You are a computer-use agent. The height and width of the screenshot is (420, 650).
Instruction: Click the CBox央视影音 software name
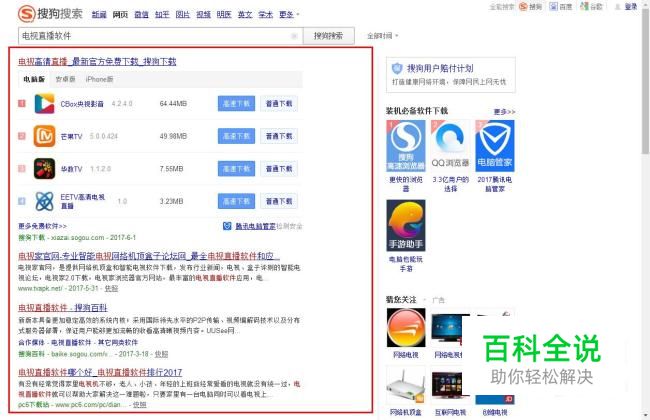[82, 104]
